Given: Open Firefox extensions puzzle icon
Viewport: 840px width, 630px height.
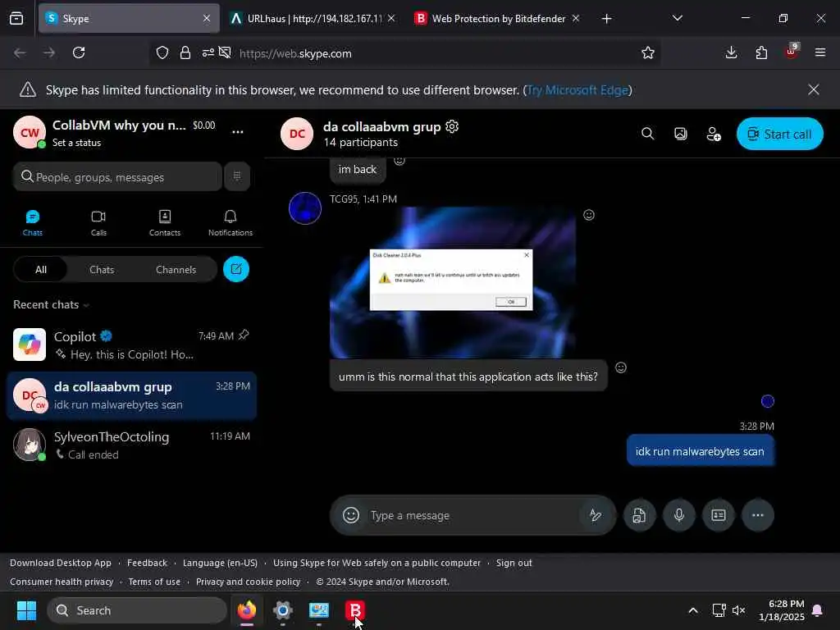Looking at the screenshot, I should [761, 52].
